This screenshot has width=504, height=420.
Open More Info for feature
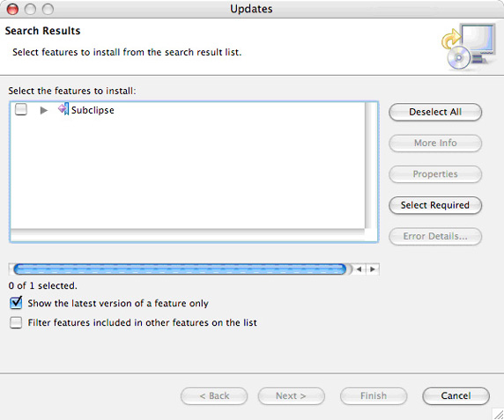pyautogui.click(x=435, y=143)
